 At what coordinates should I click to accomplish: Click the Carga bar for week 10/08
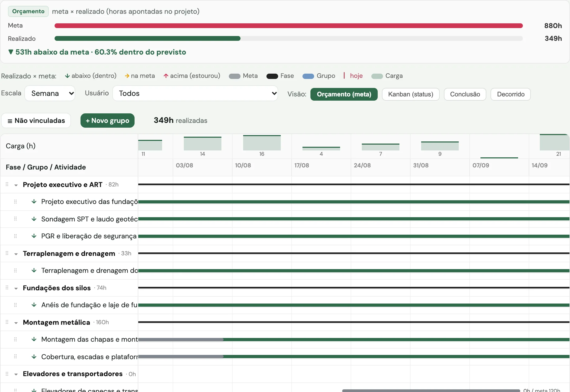click(262, 143)
